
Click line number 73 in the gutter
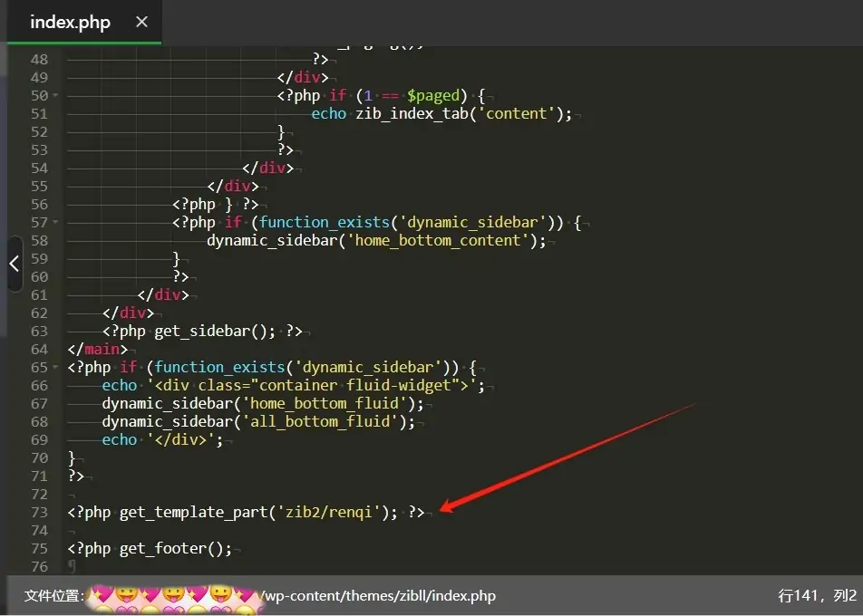pos(39,512)
